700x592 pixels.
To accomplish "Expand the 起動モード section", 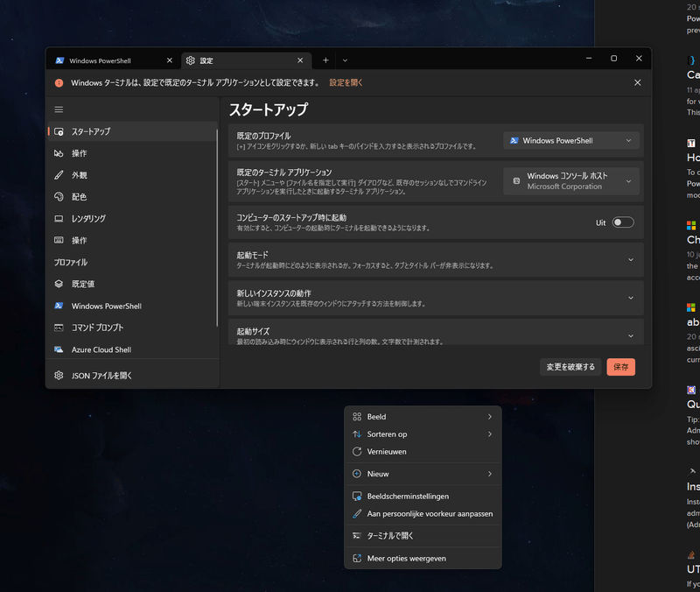I will tap(436, 259).
